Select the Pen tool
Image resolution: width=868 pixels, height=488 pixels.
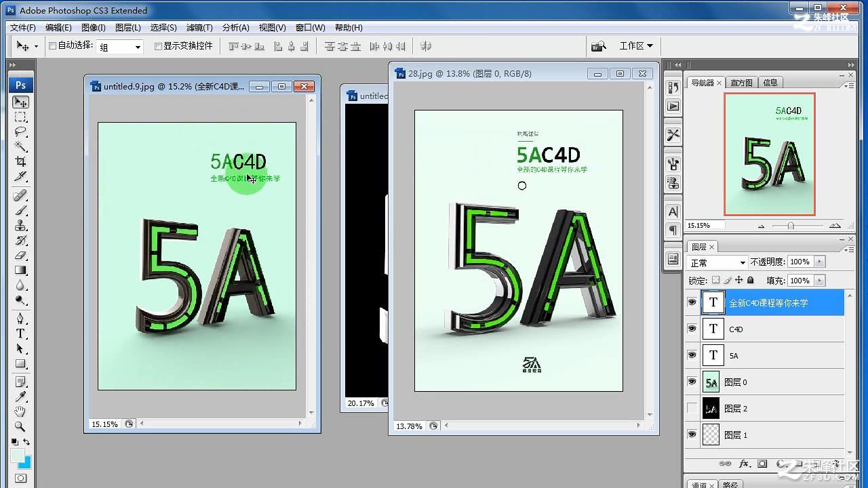tap(21, 319)
